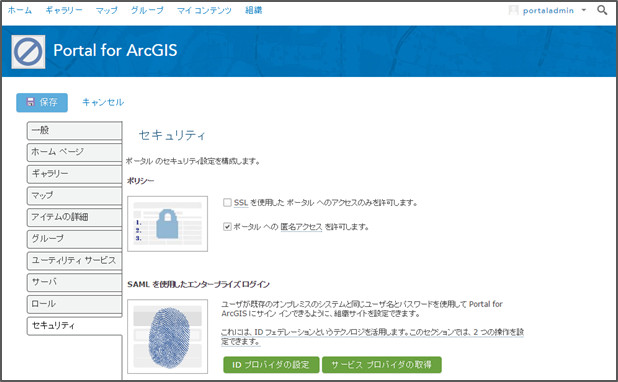Open マップ in top navigation
Image resolution: width=618 pixels, height=382 pixels.
click(x=107, y=10)
